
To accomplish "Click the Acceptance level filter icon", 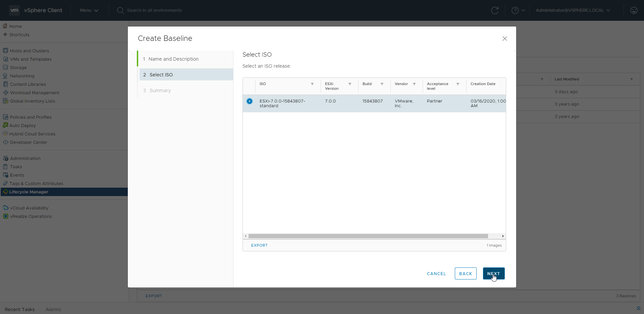I will (458, 84).
